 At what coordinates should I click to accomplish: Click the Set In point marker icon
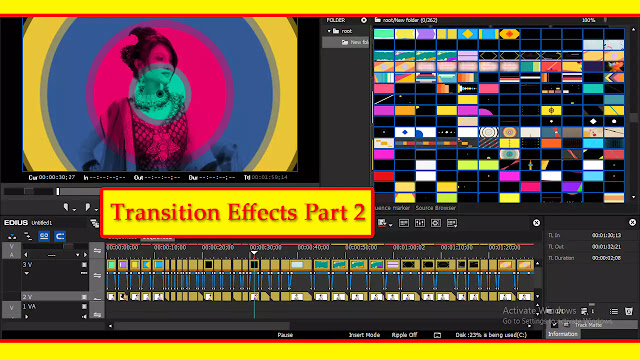coord(66,207)
